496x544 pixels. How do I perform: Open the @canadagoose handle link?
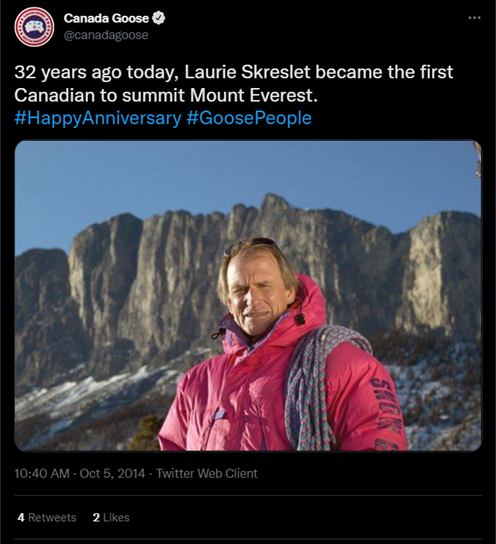[x=106, y=35]
